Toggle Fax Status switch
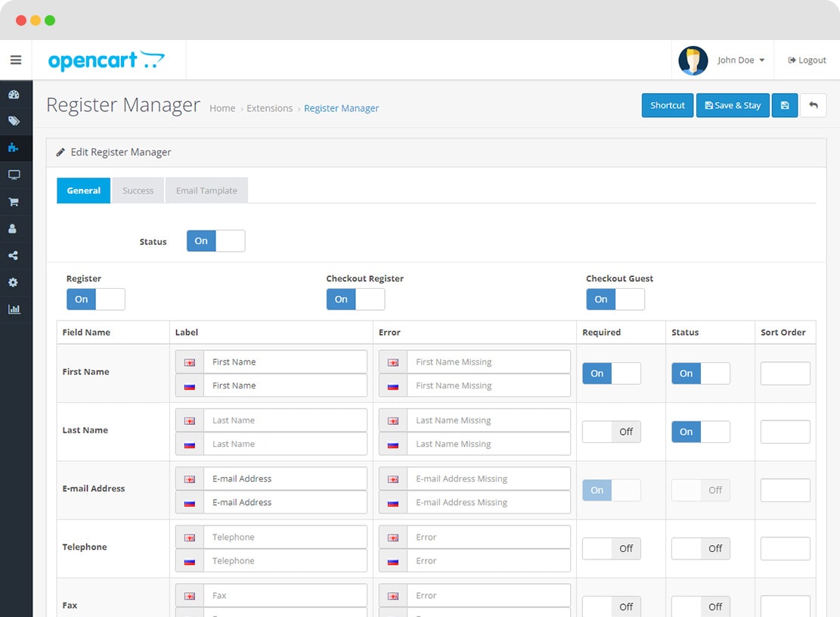The height and width of the screenshot is (617, 840). [x=701, y=607]
